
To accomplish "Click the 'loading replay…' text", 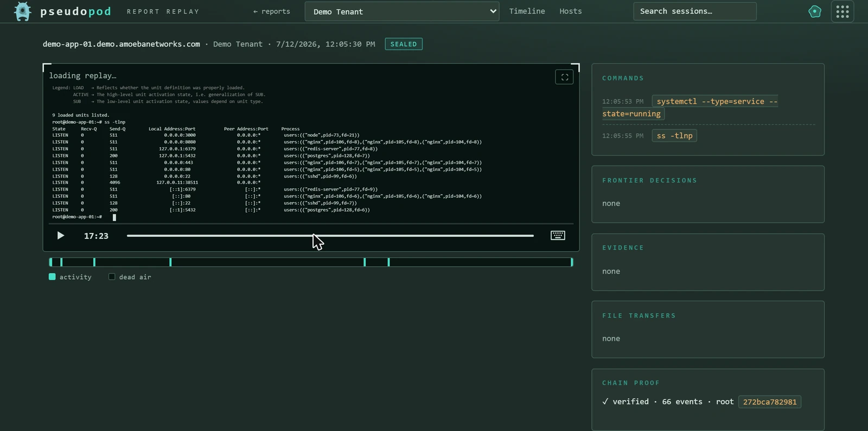I will click(82, 75).
